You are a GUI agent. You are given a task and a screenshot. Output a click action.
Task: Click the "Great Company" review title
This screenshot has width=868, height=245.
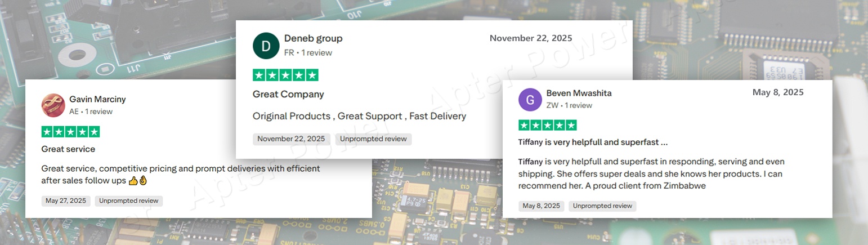[x=288, y=94]
